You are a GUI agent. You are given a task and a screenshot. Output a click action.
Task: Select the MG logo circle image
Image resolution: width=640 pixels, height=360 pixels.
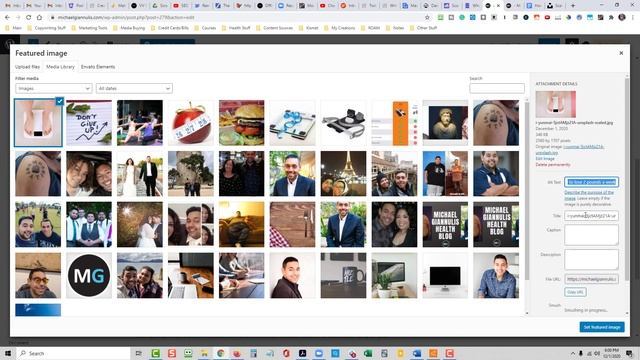89,275
